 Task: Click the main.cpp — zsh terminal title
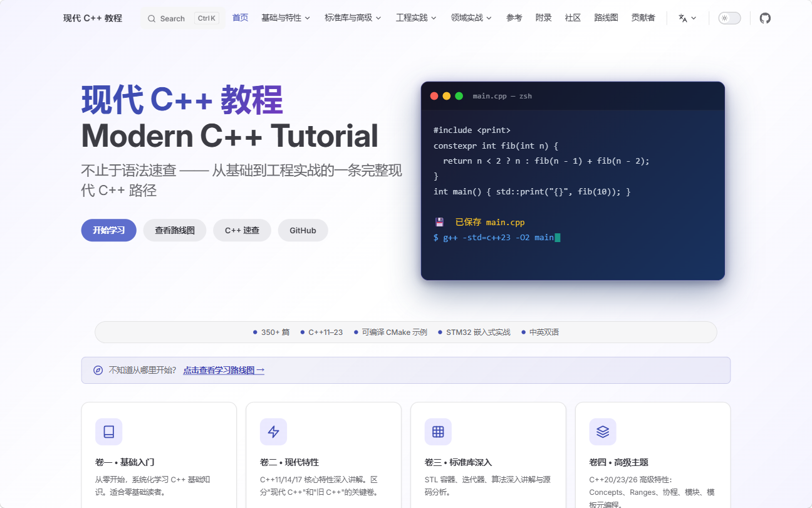502,96
